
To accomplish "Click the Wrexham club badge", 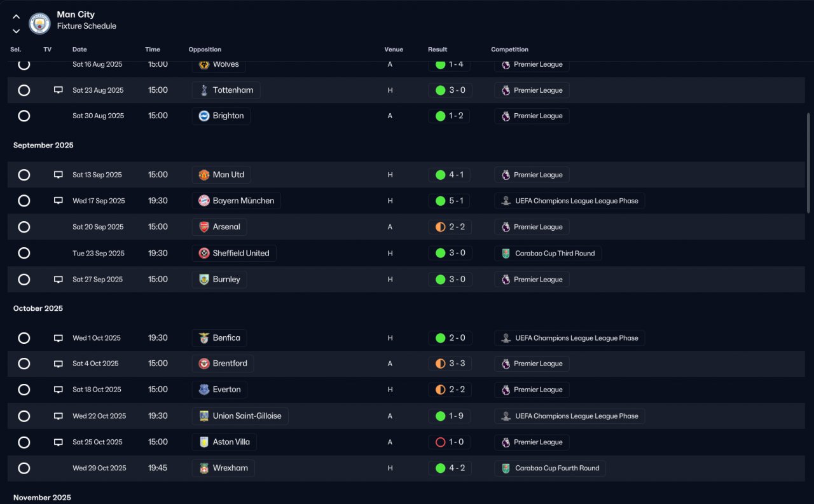I will coord(204,468).
